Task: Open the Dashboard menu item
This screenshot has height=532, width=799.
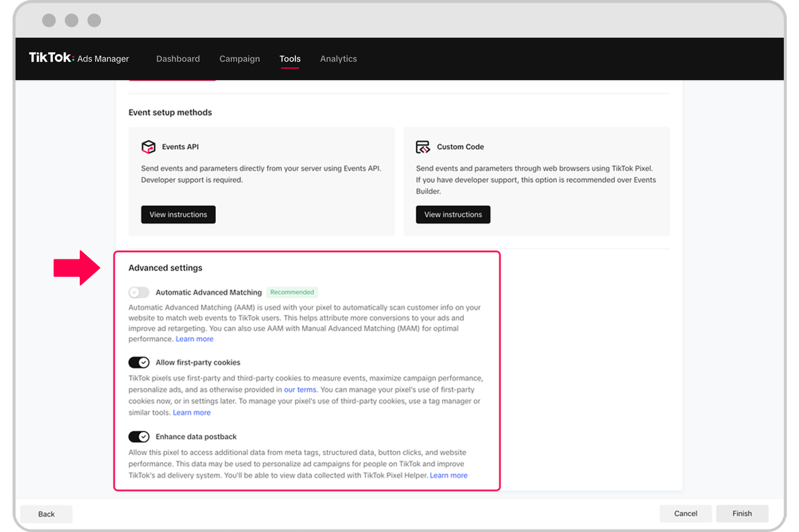Action: point(178,59)
